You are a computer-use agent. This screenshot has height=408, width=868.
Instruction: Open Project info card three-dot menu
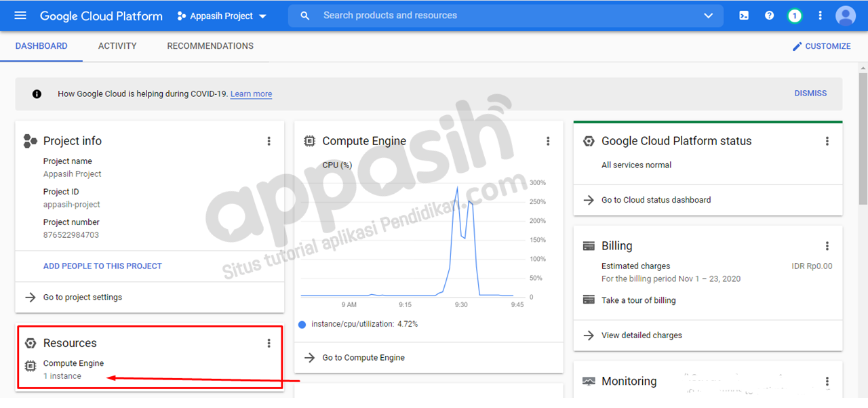(x=269, y=141)
